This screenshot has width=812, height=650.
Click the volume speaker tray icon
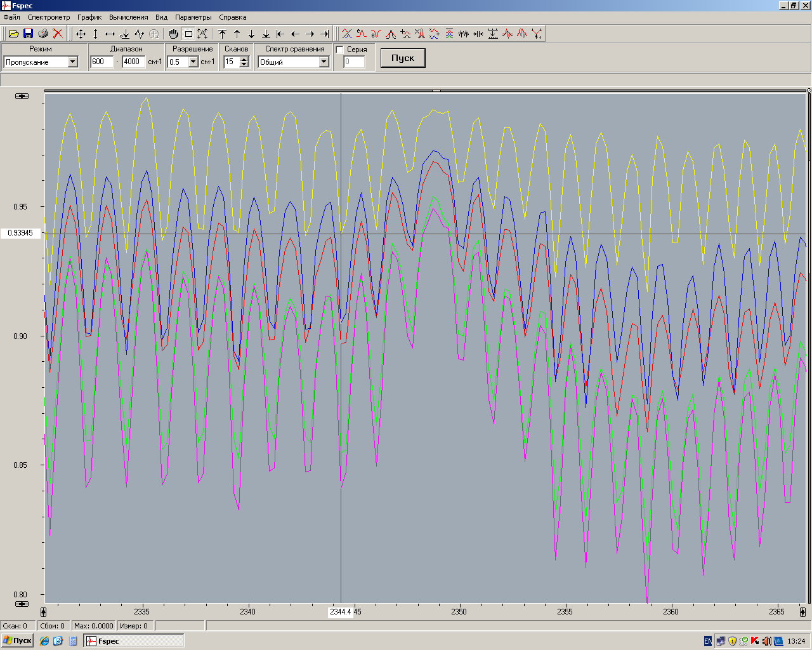coord(766,641)
